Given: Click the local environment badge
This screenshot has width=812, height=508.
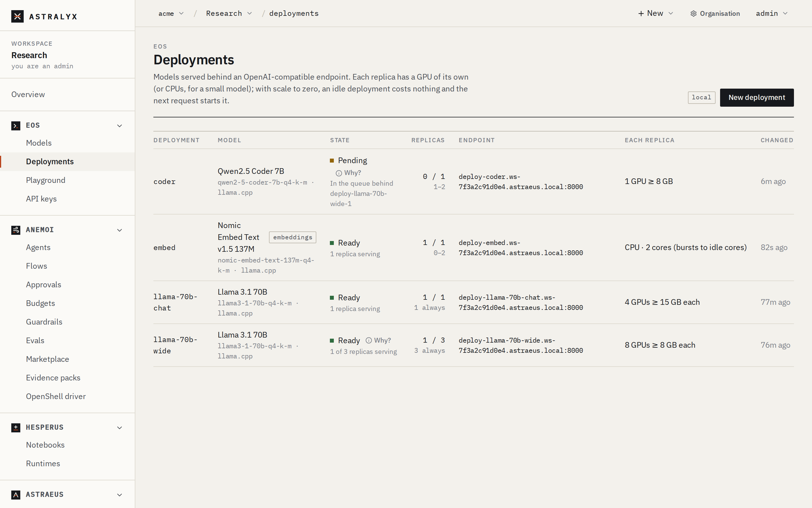Looking at the screenshot, I should tap(701, 97).
